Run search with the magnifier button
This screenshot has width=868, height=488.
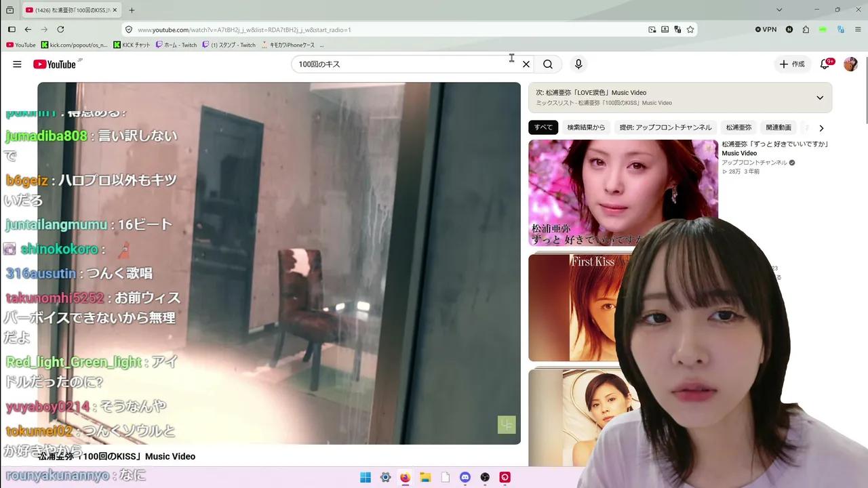(548, 64)
